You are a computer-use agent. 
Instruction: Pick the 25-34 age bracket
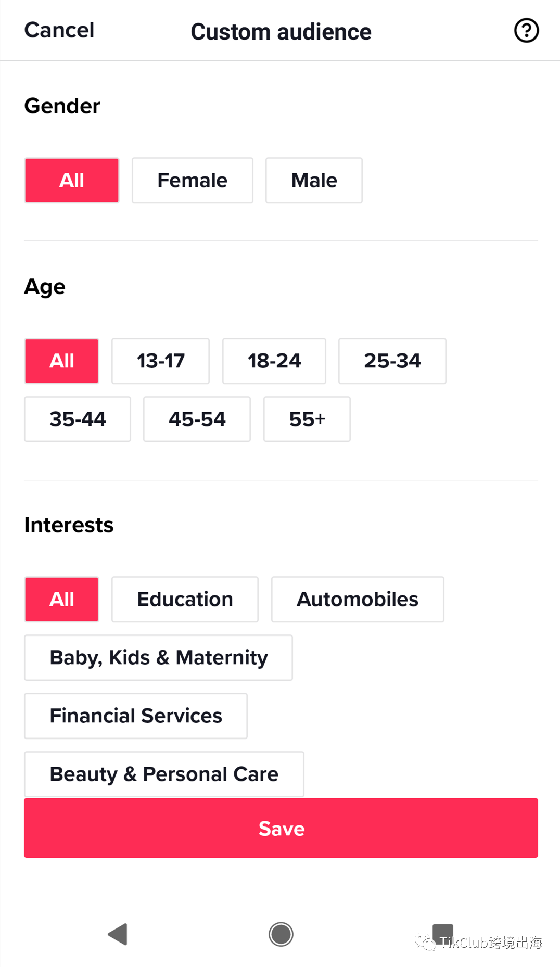392,361
